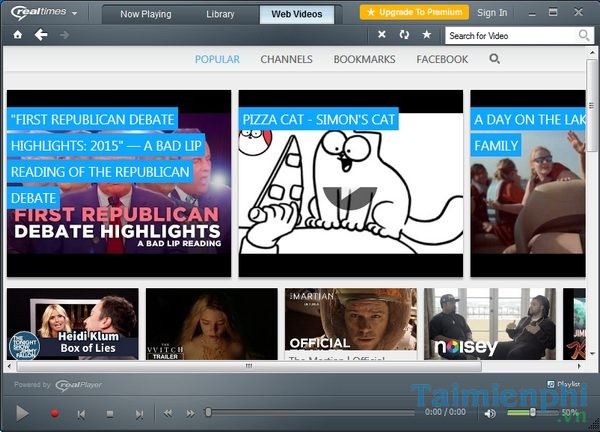
Task: Open the POPULAR section
Action: [x=217, y=59]
